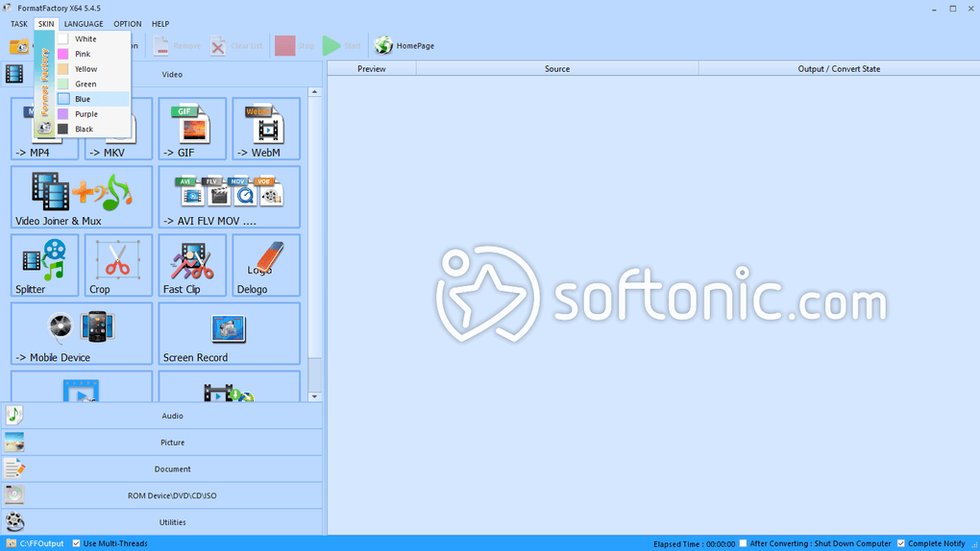Viewport: 980px width, 551px height.
Task: Click the Picture category icon
Action: (x=14, y=442)
